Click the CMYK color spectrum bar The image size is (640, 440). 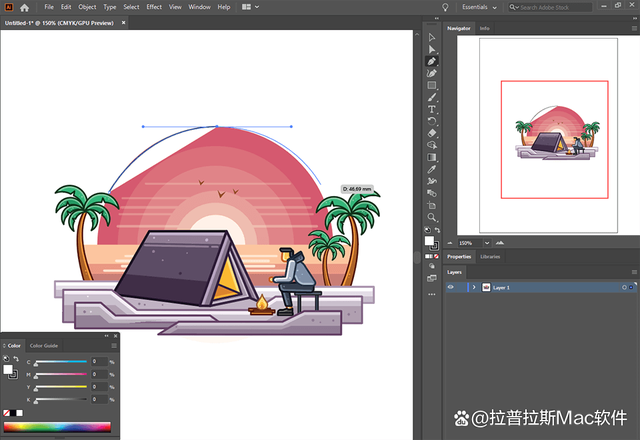tap(57, 427)
